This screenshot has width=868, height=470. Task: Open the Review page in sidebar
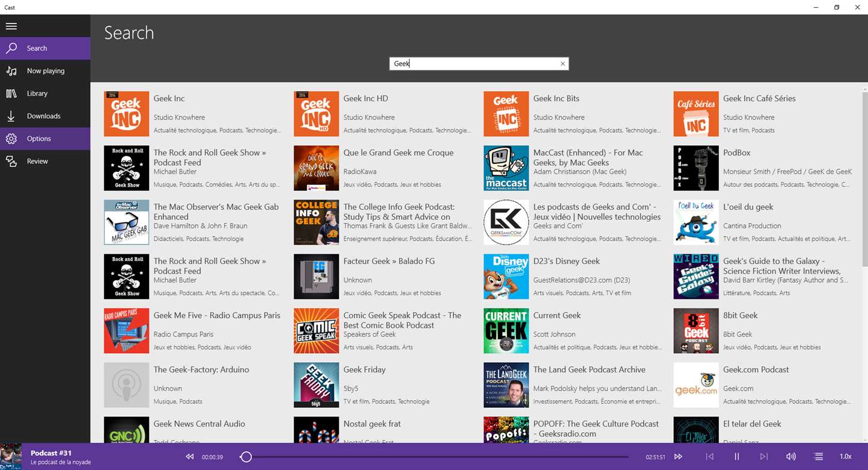pos(45,161)
